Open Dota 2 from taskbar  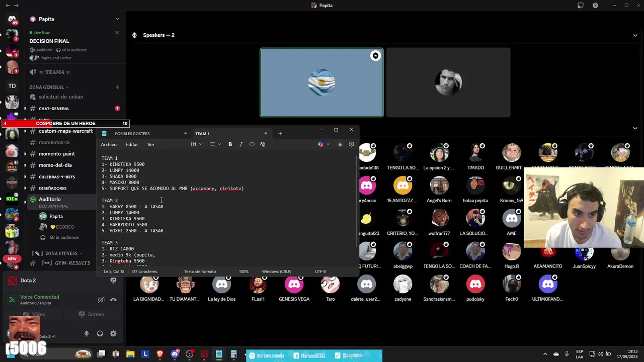click(204, 354)
